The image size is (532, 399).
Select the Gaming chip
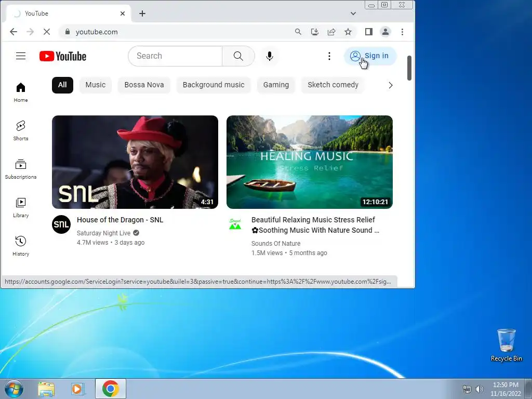click(x=276, y=85)
